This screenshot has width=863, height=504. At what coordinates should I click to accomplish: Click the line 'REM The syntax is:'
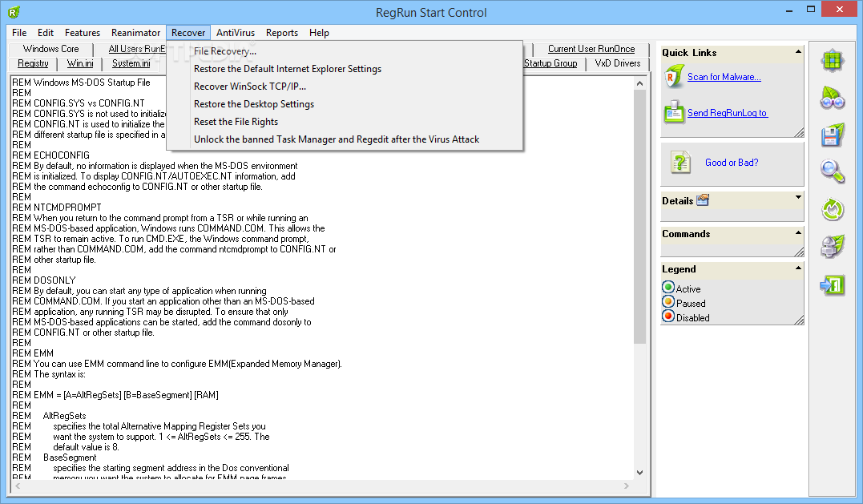point(49,374)
